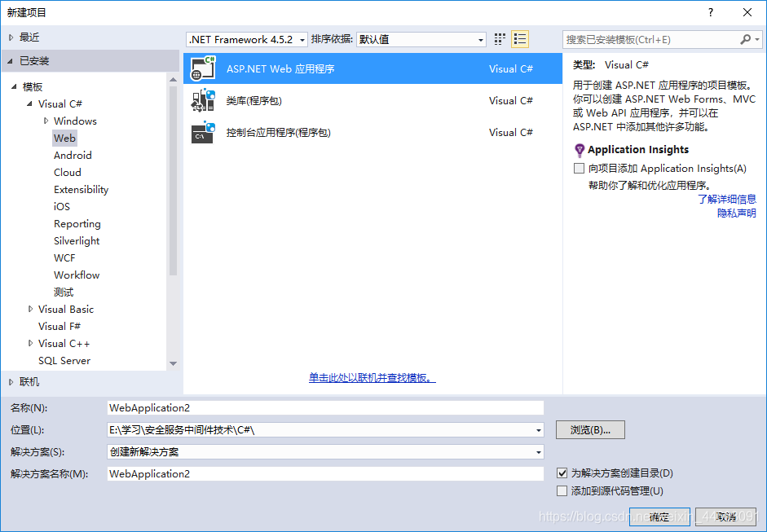This screenshot has height=532, width=767.
Task: Collapse the Visual C# tree node
Action: point(30,103)
